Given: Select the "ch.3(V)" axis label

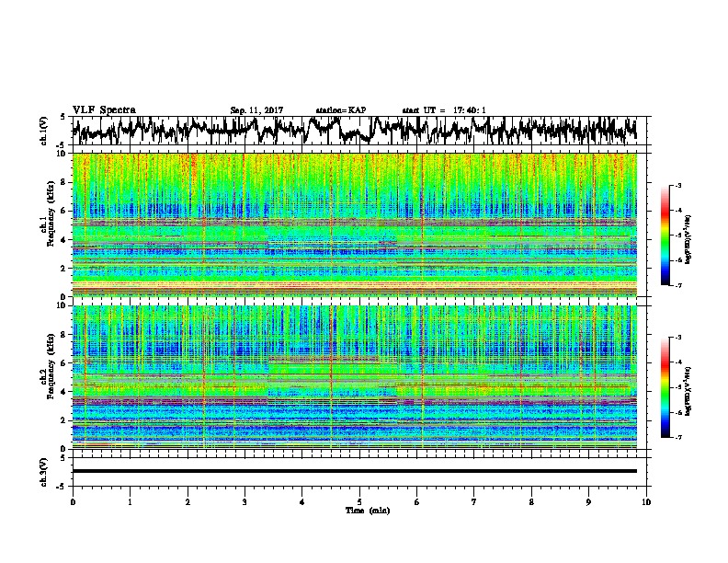Looking at the screenshot, I should 44,472.
